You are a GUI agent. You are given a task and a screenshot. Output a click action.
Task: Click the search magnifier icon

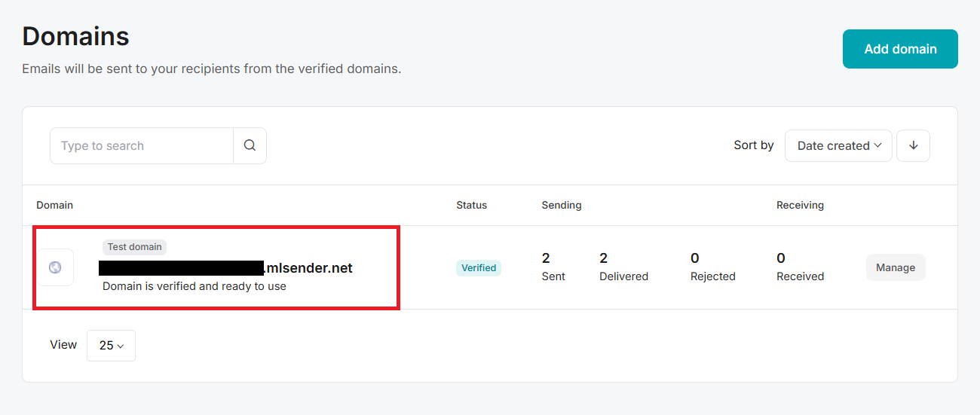pyautogui.click(x=250, y=145)
